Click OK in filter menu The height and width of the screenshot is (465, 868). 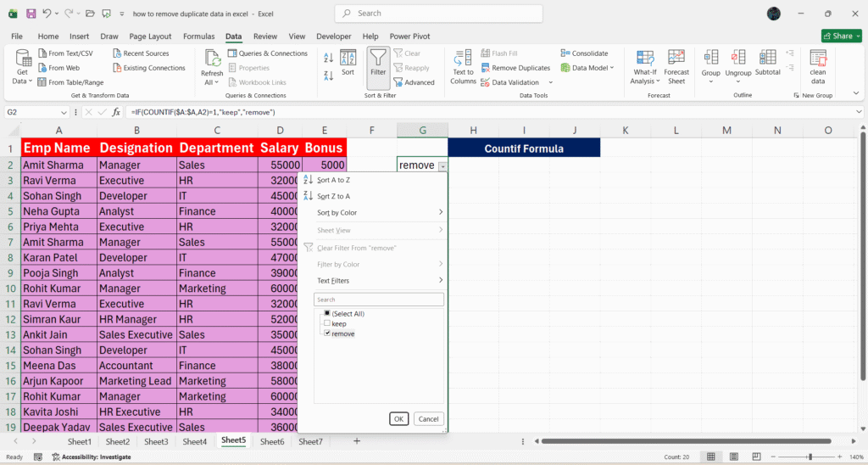398,419
